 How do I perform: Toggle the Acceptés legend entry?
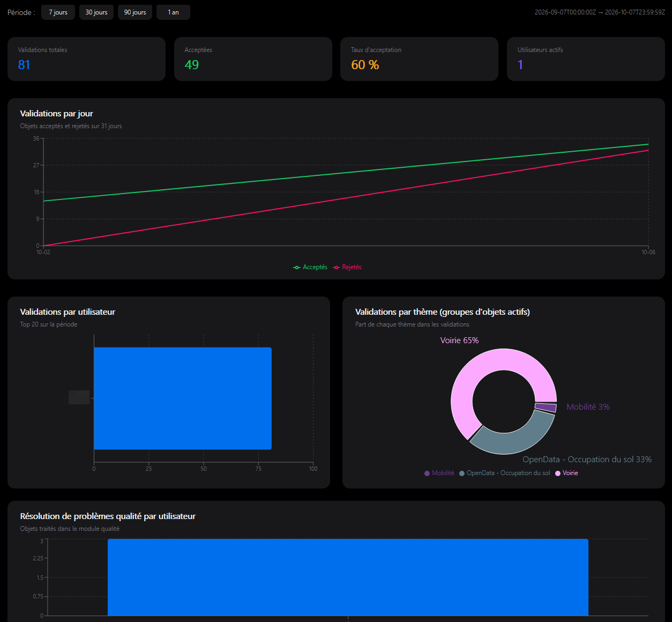pyautogui.click(x=310, y=267)
